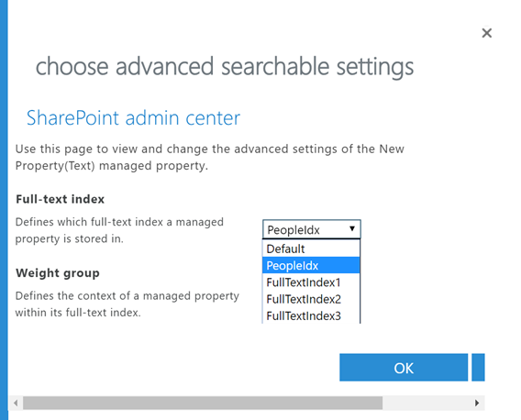Confirm settings with the OK button
Viewport: 521px width, 420px height.
[404, 368]
